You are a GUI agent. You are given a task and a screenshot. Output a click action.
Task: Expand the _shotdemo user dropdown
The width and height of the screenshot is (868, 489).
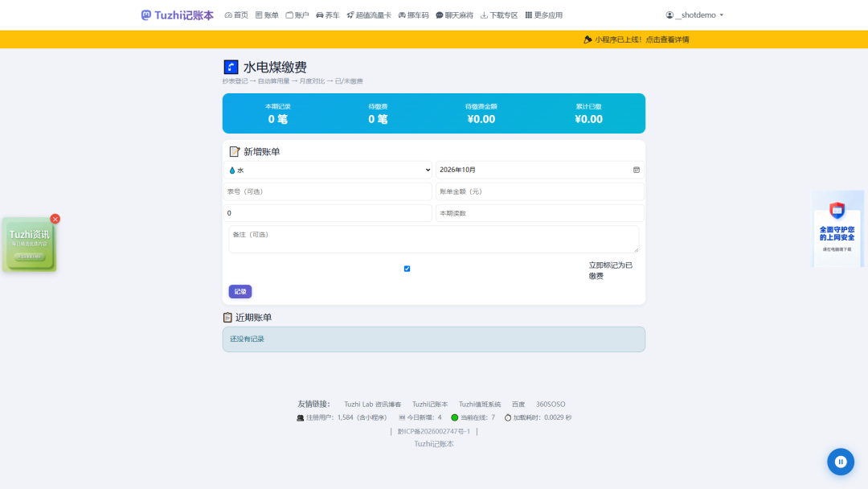click(694, 15)
